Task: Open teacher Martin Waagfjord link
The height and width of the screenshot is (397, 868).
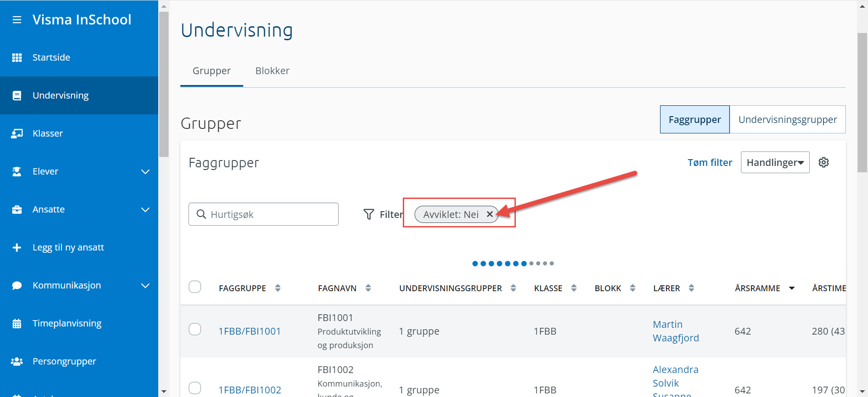Action: pos(676,331)
